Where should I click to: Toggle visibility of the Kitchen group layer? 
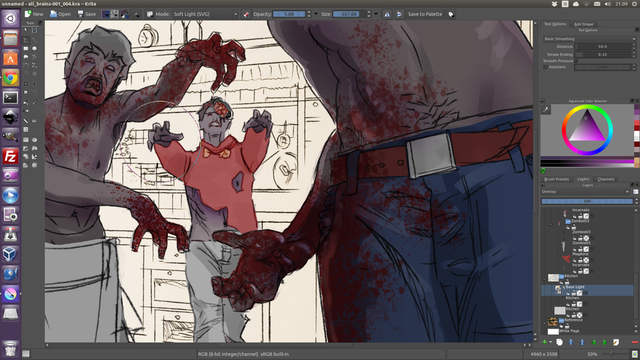tap(562, 283)
